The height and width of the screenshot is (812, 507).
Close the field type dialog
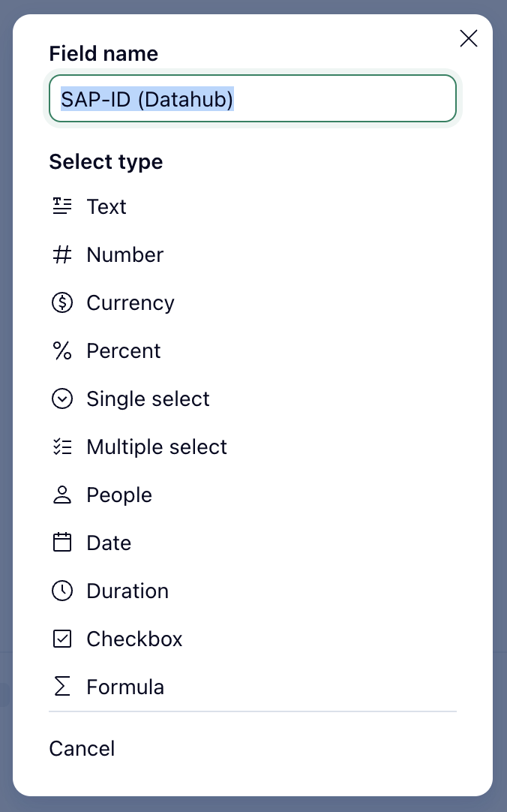coord(469,39)
